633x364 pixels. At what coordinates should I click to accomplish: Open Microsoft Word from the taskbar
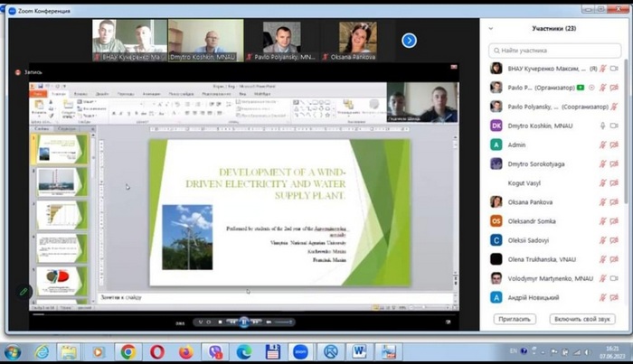[359, 352]
